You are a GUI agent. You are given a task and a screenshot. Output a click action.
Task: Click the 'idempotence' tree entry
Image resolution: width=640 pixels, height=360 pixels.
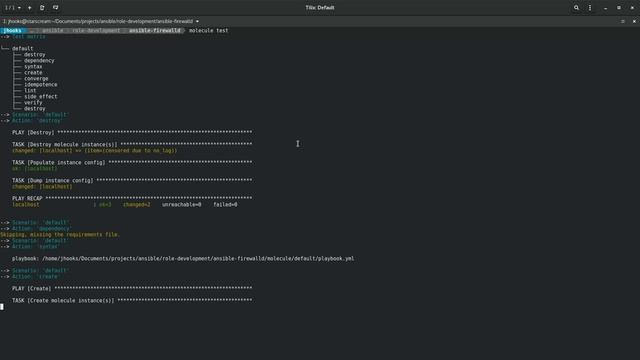click(40, 84)
